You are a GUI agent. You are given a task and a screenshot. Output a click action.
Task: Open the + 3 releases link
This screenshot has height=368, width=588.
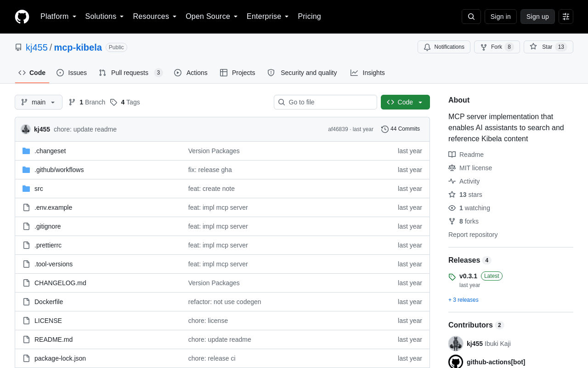pos(464,300)
